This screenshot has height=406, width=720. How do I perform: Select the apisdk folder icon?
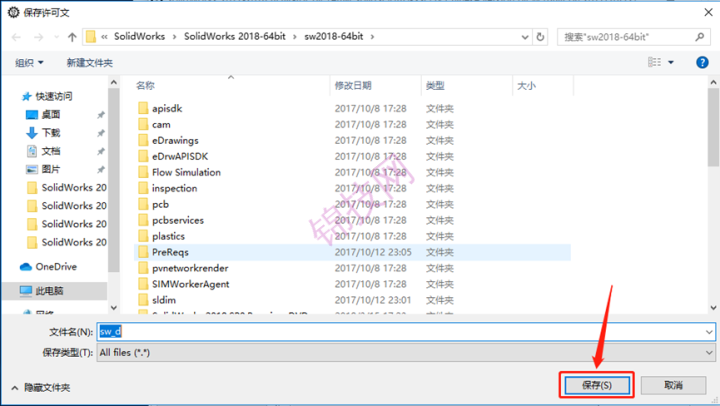coord(143,108)
